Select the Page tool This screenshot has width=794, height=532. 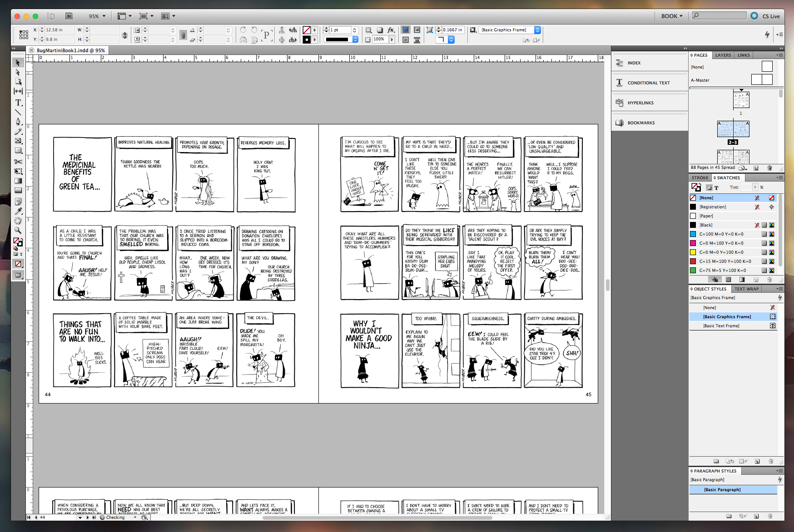point(18,81)
